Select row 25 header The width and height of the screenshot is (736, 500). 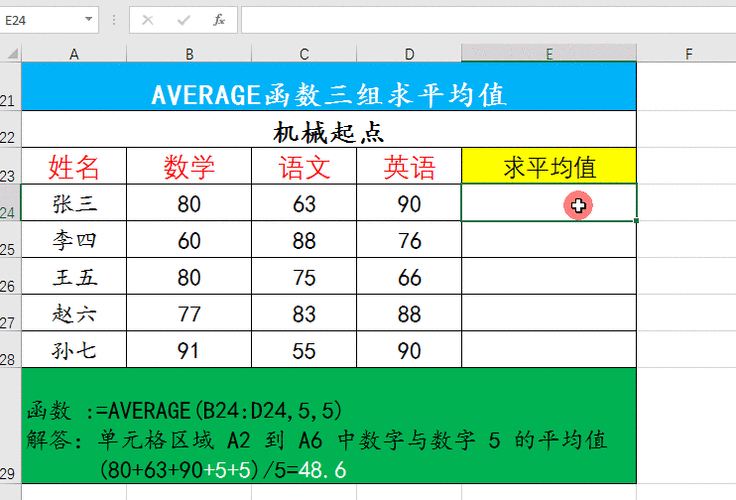[x=10, y=239]
